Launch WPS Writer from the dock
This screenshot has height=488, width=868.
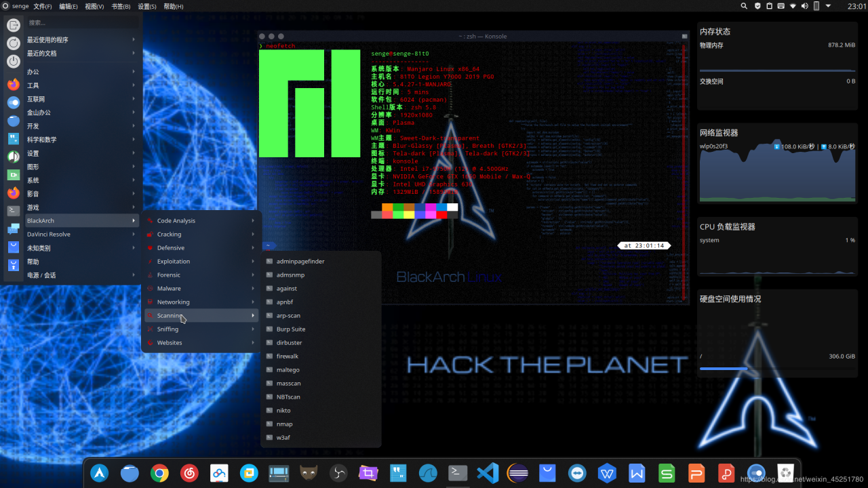pyautogui.click(x=637, y=473)
